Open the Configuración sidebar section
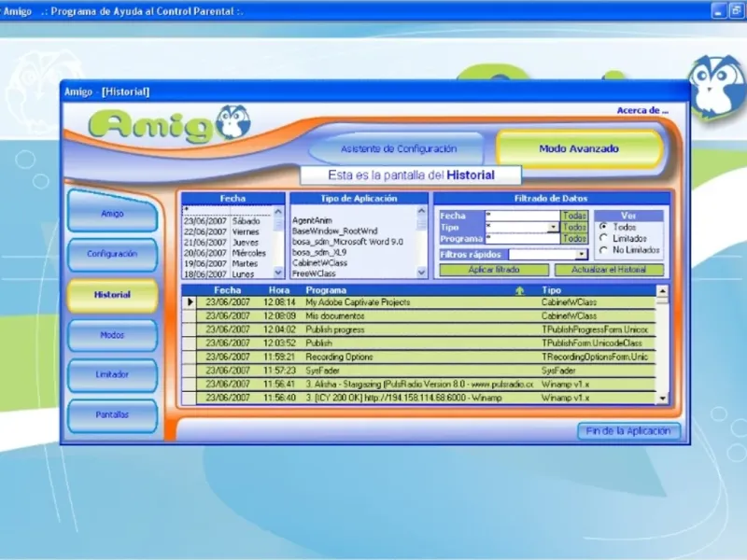747x560 pixels. coord(112,254)
